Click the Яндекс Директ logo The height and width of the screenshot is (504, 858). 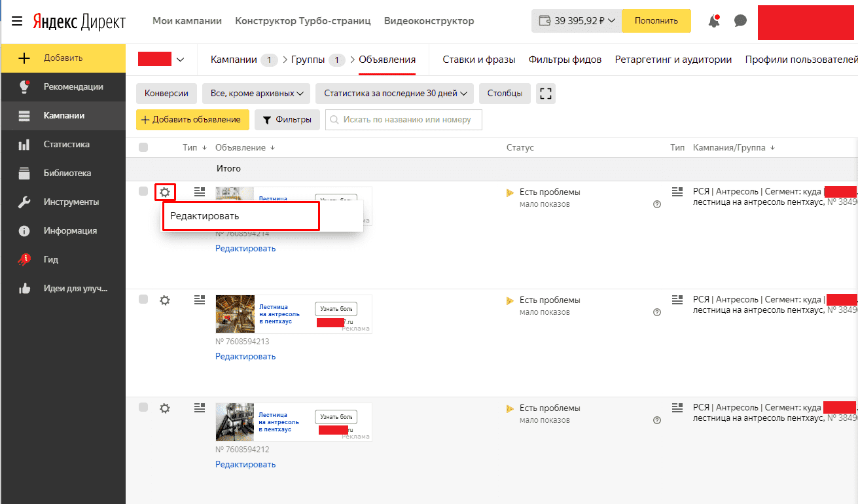[79, 22]
